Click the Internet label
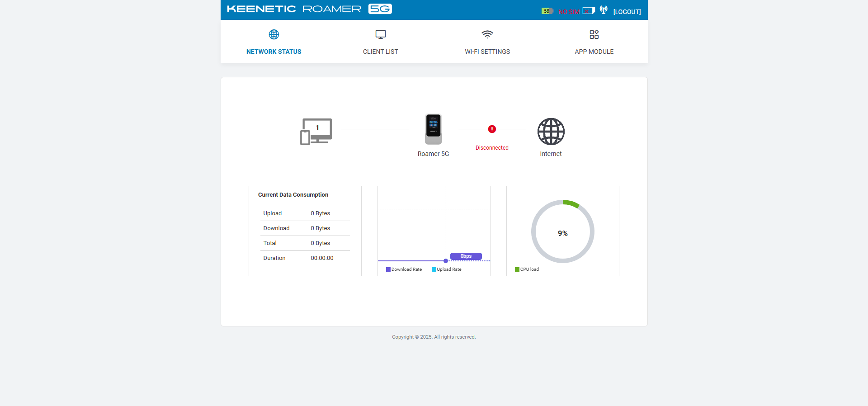The width and height of the screenshot is (868, 406). tap(551, 154)
